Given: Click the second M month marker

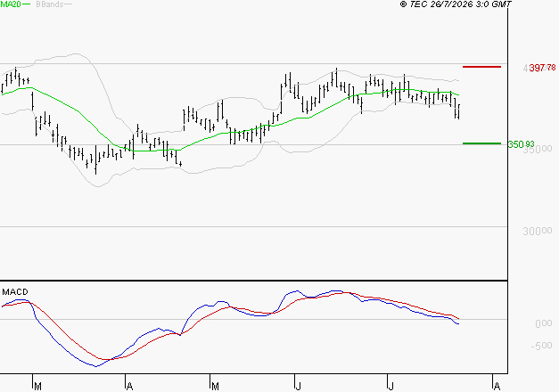Looking at the screenshot, I should coord(215,387).
